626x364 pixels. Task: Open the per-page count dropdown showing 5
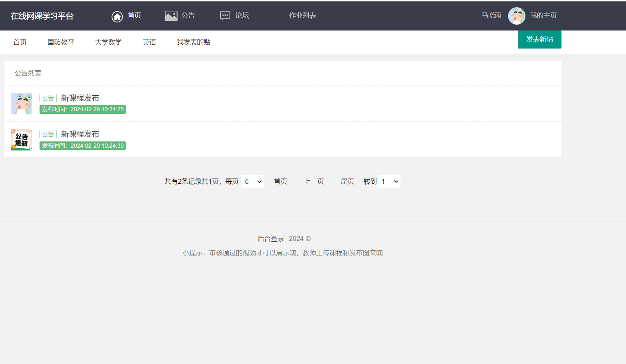pyautogui.click(x=252, y=181)
